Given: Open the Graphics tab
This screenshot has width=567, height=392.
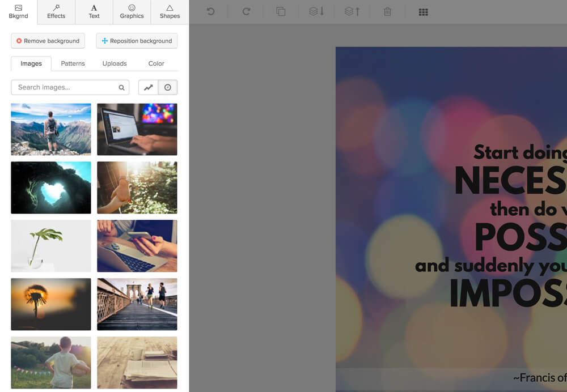Looking at the screenshot, I should [132, 12].
